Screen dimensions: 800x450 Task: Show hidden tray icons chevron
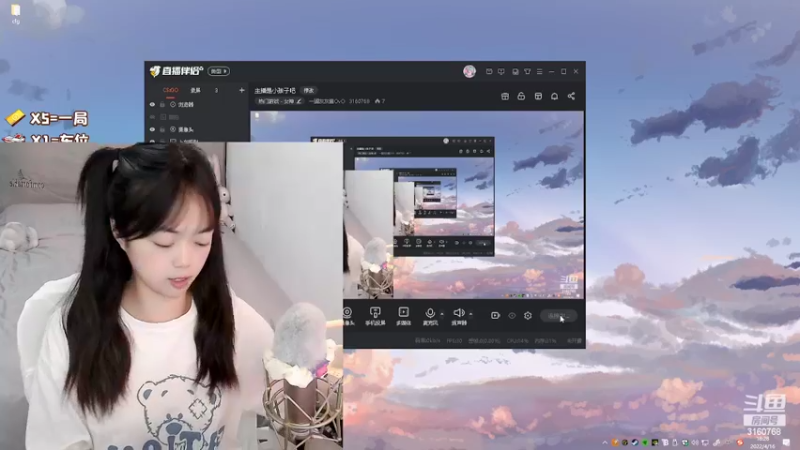[605, 442]
